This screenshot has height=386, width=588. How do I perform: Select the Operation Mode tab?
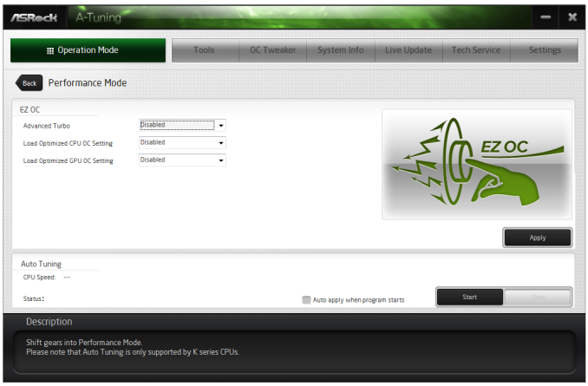(x=88, y=50)
